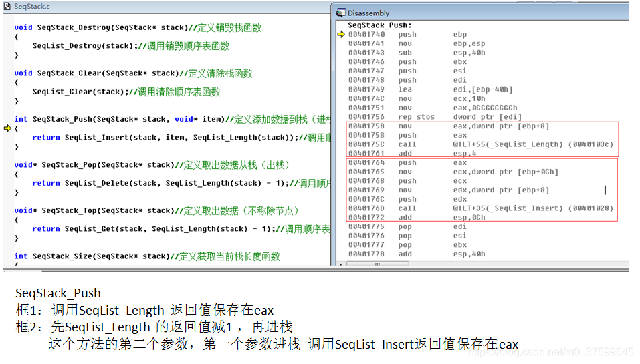Click mov ecx,dword ptr [ebp+0Ch] line
Viewport: 640px width, 364px height.
tap(453, 172)
